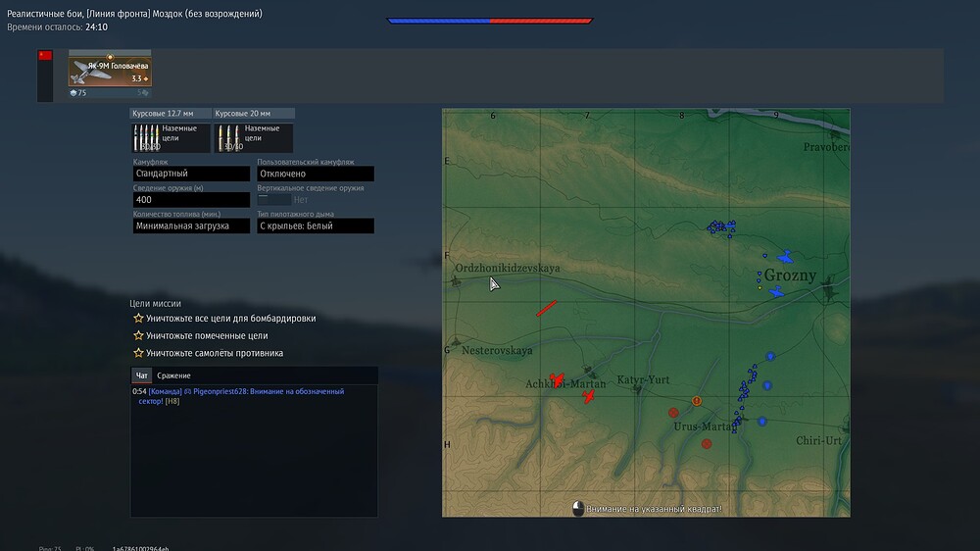Open the 20 mm ammo belt selector

click(x=253, y=137)
